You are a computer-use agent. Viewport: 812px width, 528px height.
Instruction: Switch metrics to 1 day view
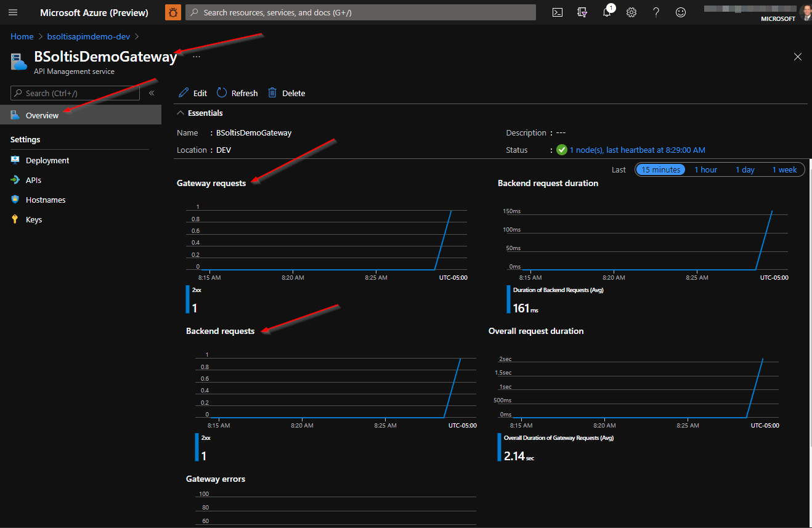tap(745, 169)
